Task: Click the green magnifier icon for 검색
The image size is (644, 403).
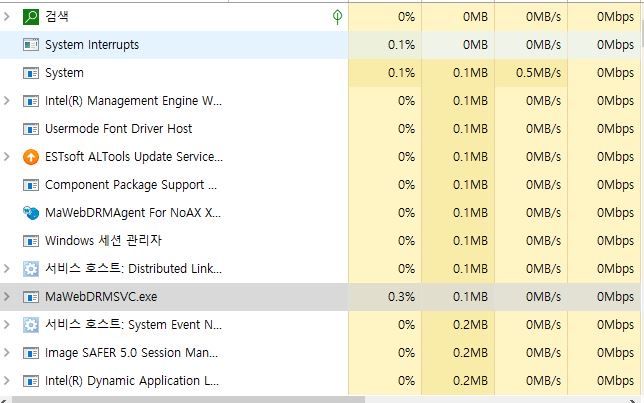Action: click(30, 17)
